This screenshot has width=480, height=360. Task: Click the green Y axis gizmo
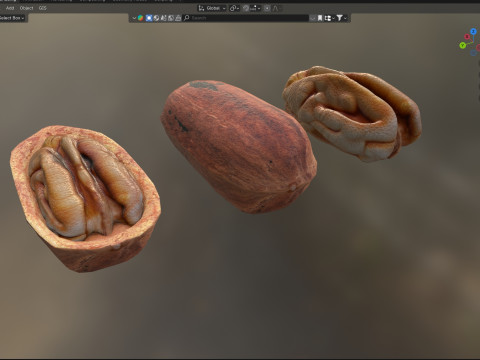(463, 45)
